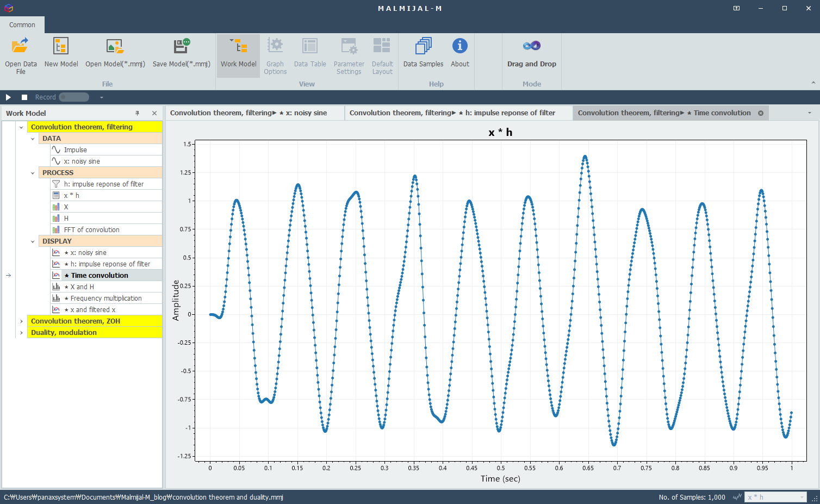Open the dropdown next to Record
Viewport: 820px width, 504px height.
(101, 97)
